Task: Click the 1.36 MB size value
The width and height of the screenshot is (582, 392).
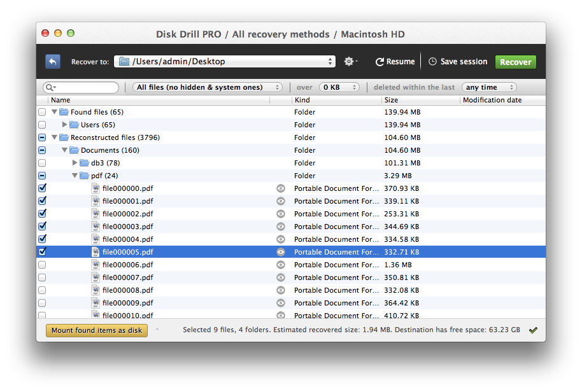Action: coord(398,265)
